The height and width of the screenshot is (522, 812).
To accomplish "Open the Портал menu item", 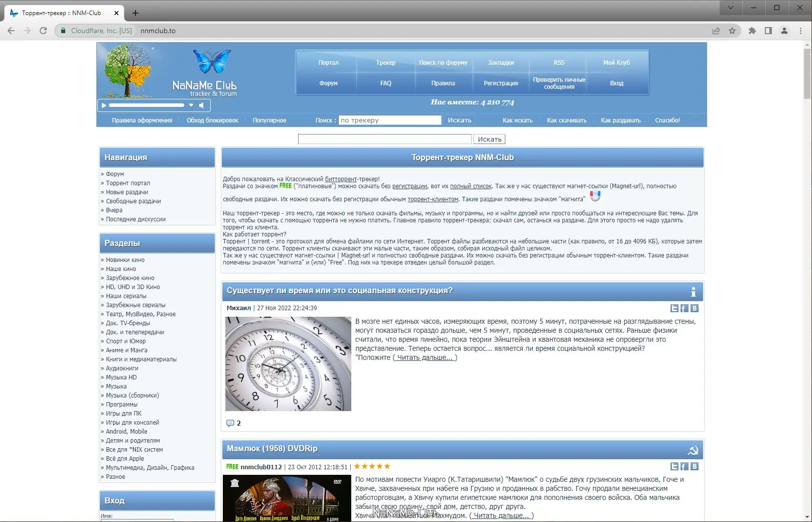I will (328, 63).
